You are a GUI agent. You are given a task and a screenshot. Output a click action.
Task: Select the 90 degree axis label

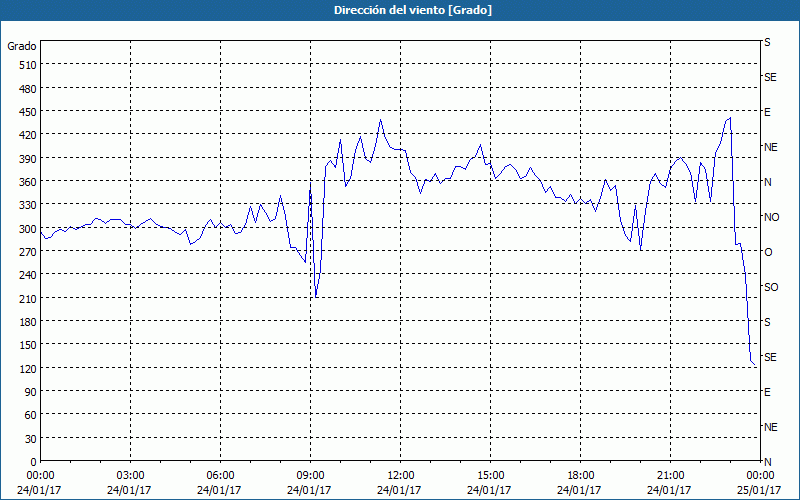[31, 392]
